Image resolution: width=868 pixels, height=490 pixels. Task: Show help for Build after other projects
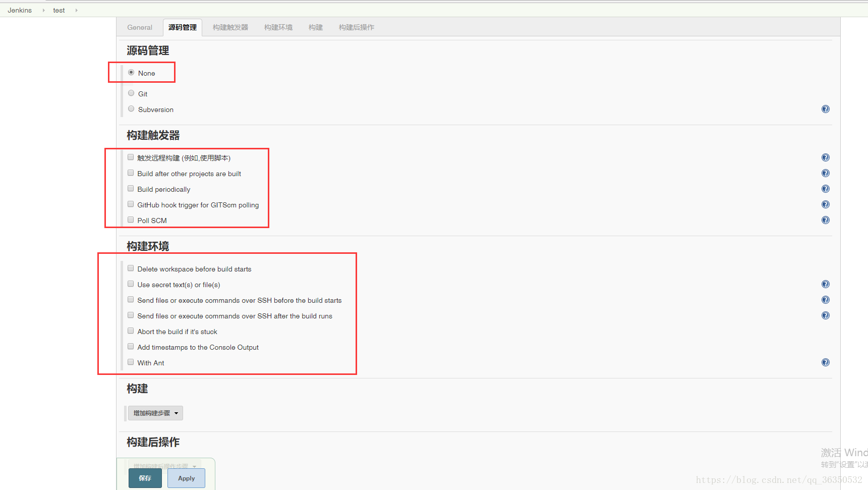[x=826, y=173]
